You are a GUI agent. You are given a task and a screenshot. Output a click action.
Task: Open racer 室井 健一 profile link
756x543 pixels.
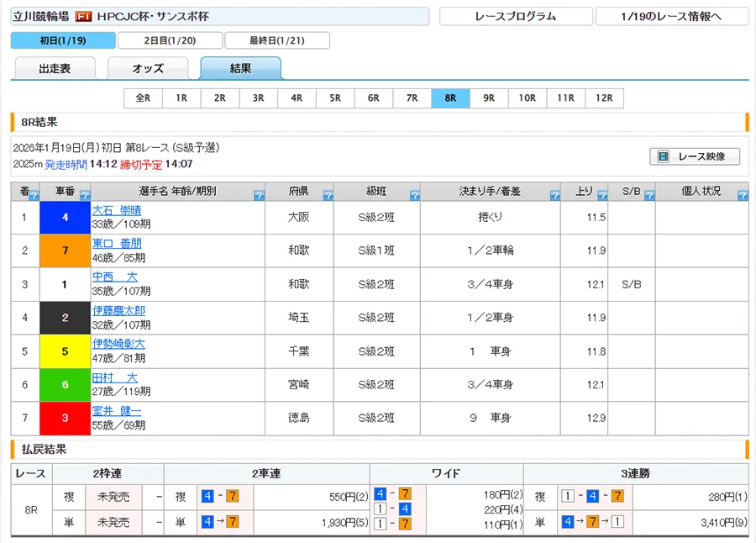coord(117,411)
